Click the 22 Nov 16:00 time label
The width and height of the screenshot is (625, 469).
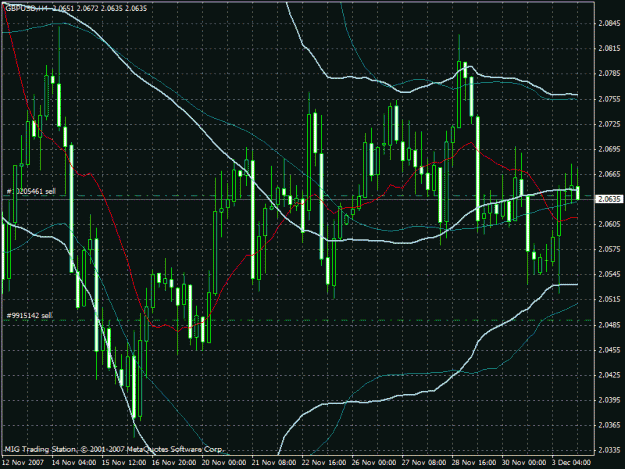click(324, 463)
